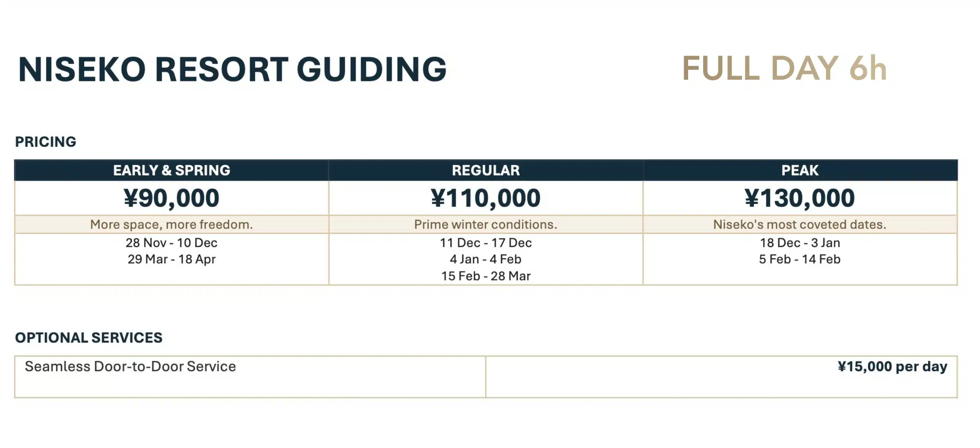980x448 pixels.
Task: Click the FULL DAY 6h heading
Action: [x=784, y=68]
